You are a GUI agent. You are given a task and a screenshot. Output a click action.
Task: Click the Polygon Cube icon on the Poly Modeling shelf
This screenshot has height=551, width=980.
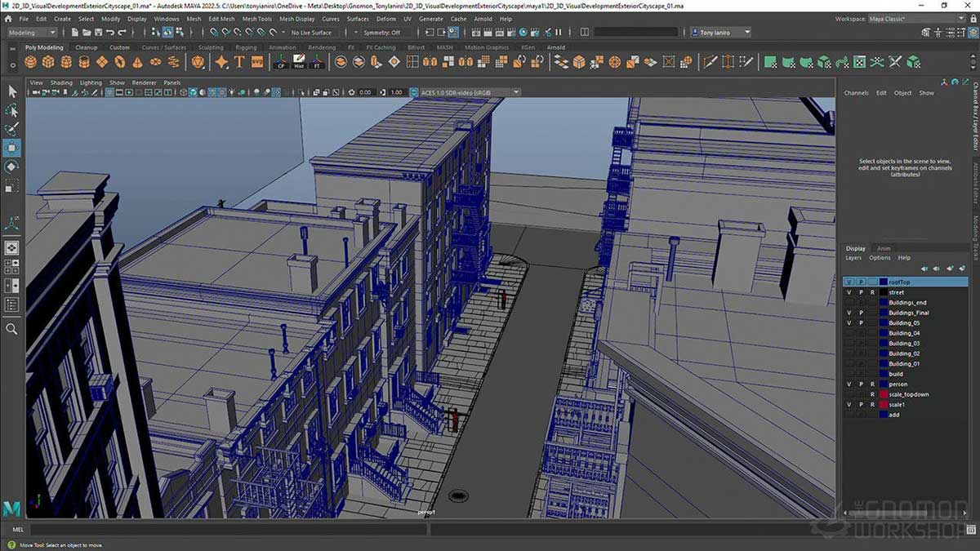coord(48,61)
